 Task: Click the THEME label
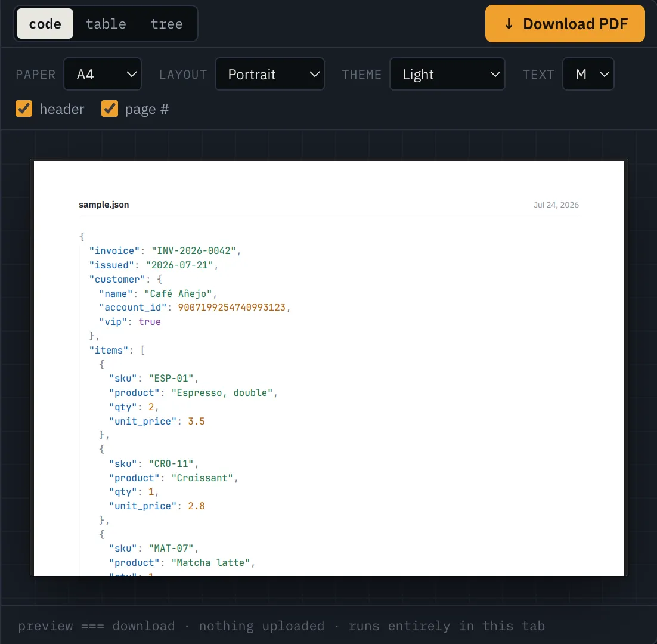[362, 75]
